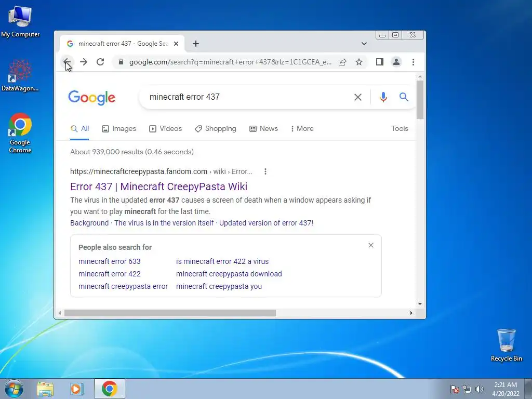Close the minecraft error 437 tab
This screenshot has height=399, width=532.
click(176, 44)
